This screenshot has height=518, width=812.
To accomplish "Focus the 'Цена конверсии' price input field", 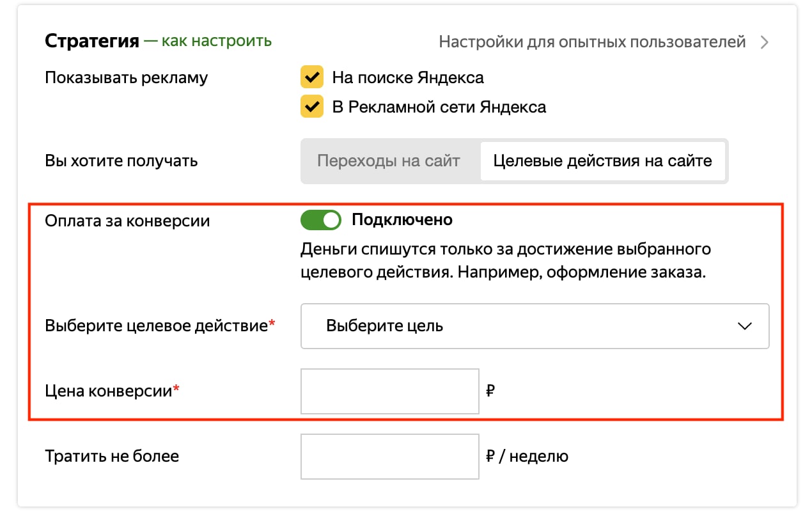I will coord(389,391).
